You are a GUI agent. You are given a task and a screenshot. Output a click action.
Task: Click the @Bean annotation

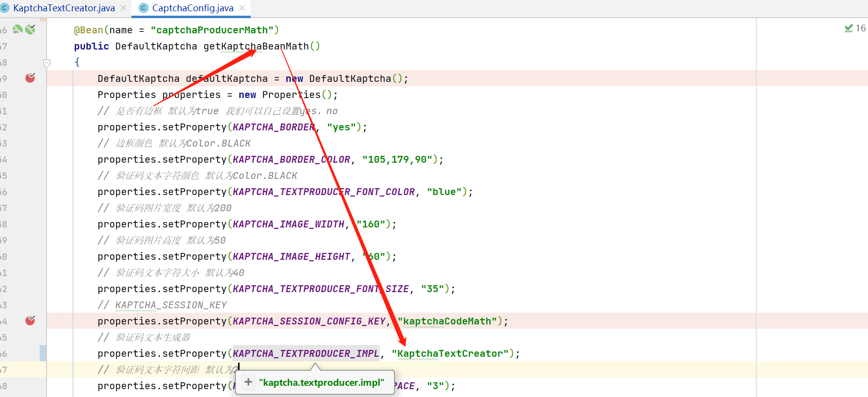[89, 30]
